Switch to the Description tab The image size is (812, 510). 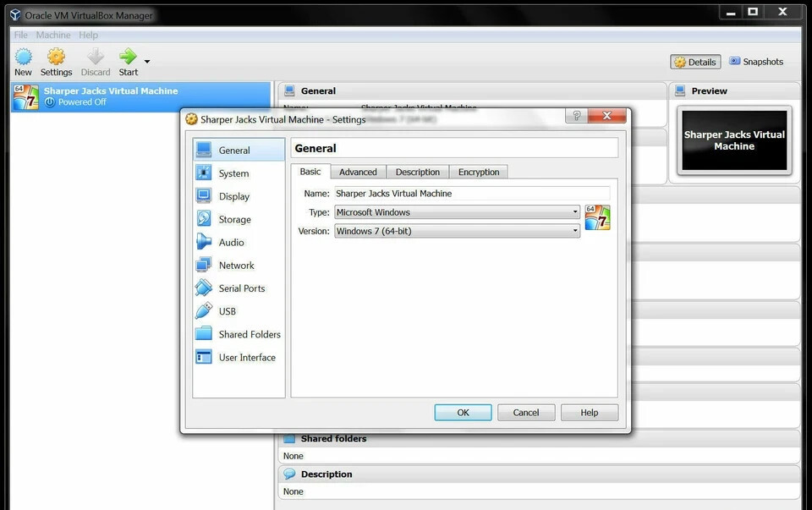coord(417,172)
